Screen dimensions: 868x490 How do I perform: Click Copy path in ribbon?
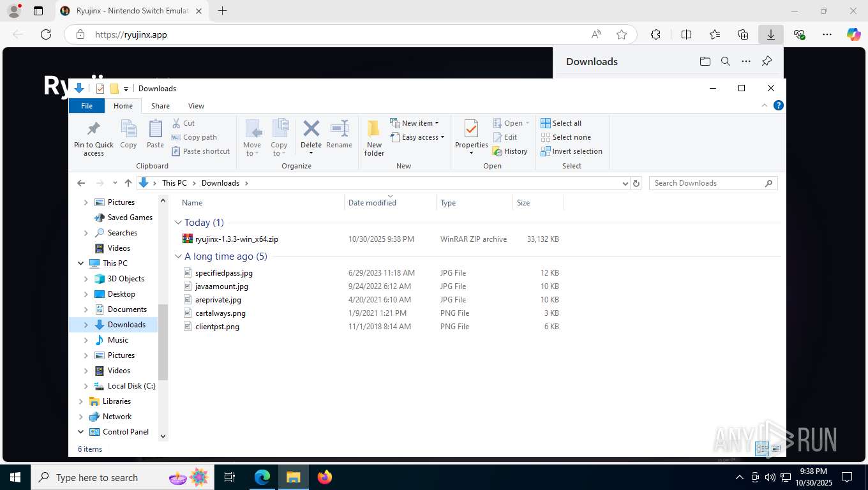pos(195,137)
